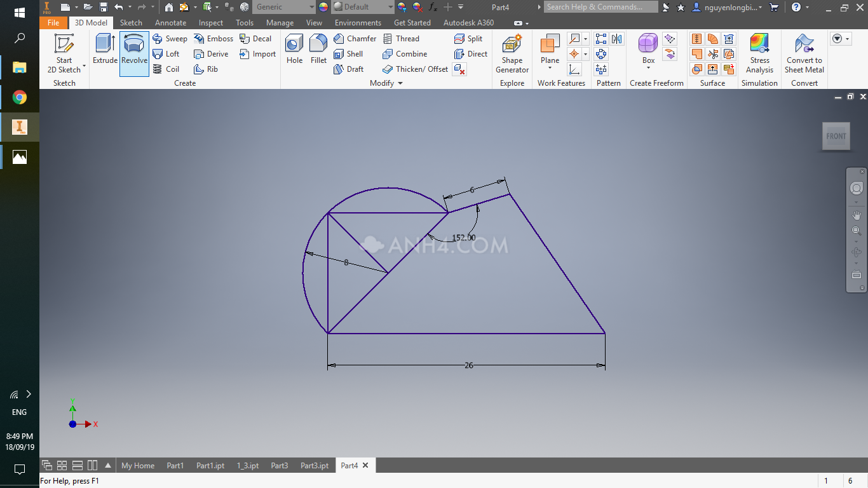Click the Zoom tool in navigation bar
Image resolution: width=868 pixels, height=488 pixels.
click(857, 231)
